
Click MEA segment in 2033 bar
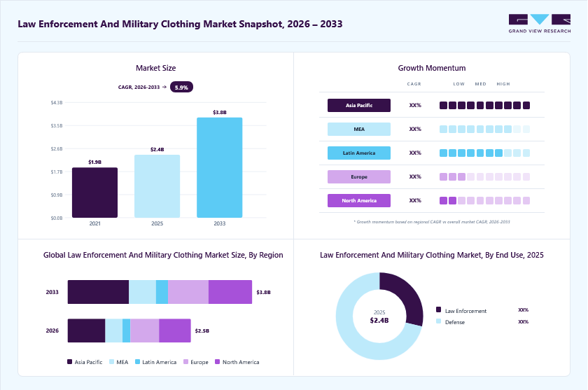[143, 292]
